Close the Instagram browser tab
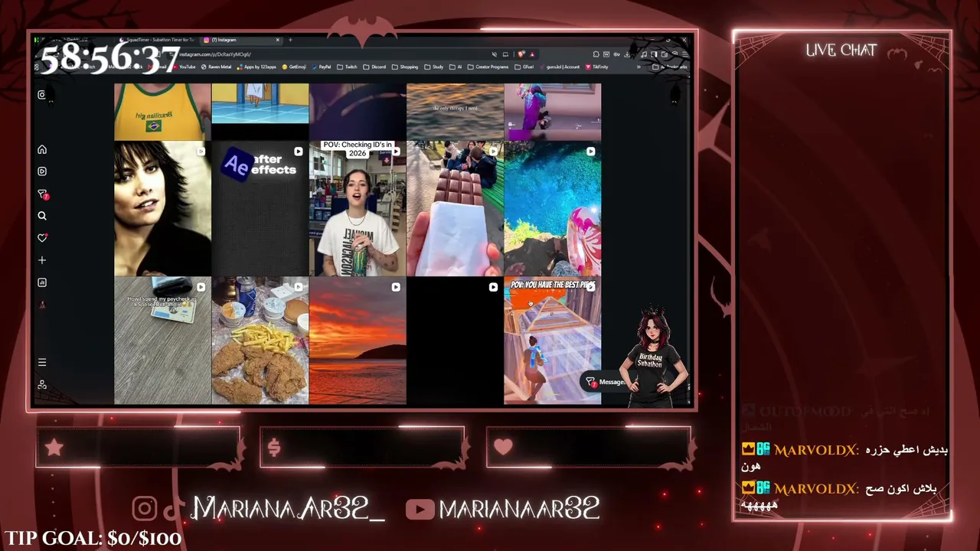The image size is (980, 551). tap(277, 40)
